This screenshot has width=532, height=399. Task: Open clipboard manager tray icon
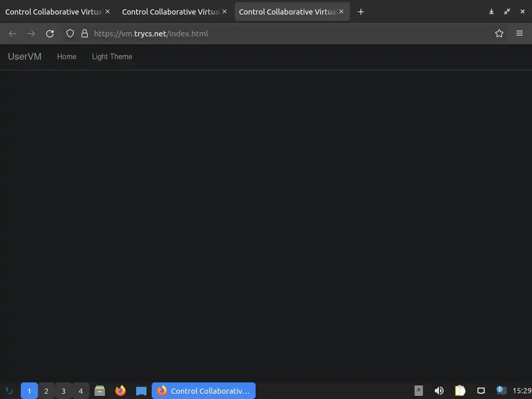point(460,391)
